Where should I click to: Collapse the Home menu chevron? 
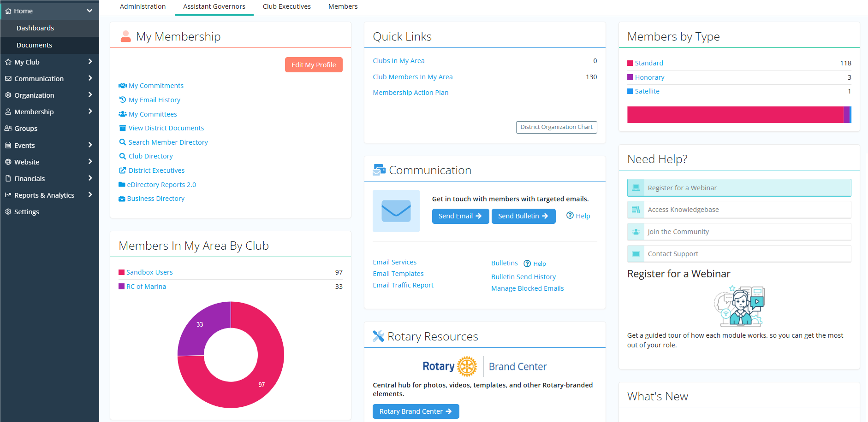[x=89, y=11]
